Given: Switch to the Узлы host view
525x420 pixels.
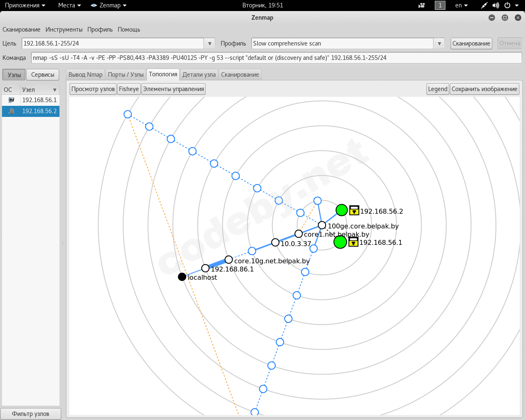Looking at the screenshot, I should click(x=14, y=75).
